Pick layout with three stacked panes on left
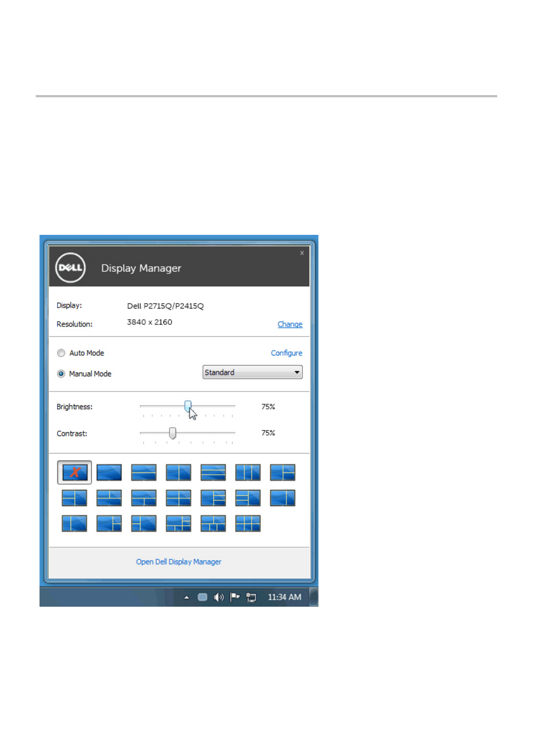This screenshot has height=756, width=533. 248,498
